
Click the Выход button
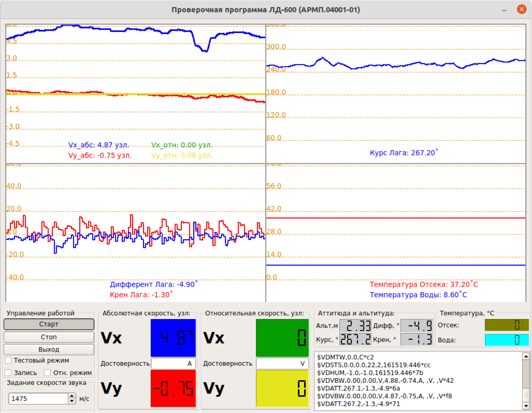[x=49, y=349]
